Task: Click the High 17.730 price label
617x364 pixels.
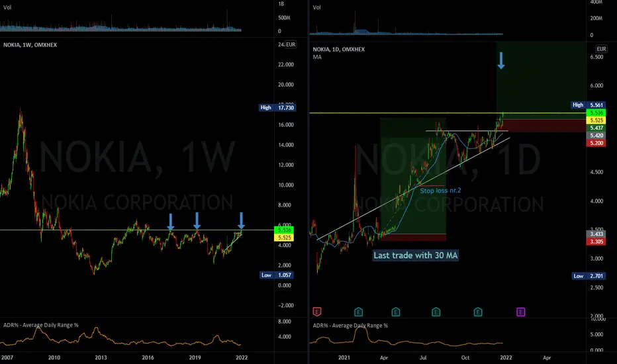Action: click(x=277, y=107)
